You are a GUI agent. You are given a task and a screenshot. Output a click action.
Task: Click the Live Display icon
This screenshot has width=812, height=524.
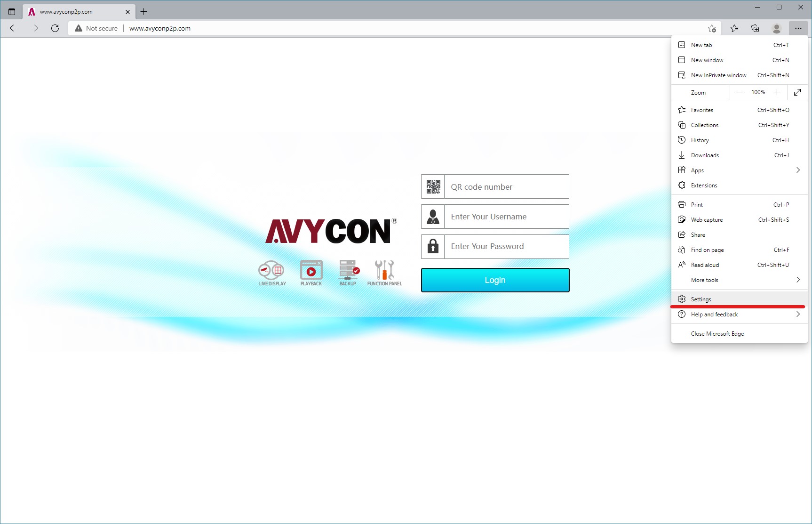tap(271, 270)
